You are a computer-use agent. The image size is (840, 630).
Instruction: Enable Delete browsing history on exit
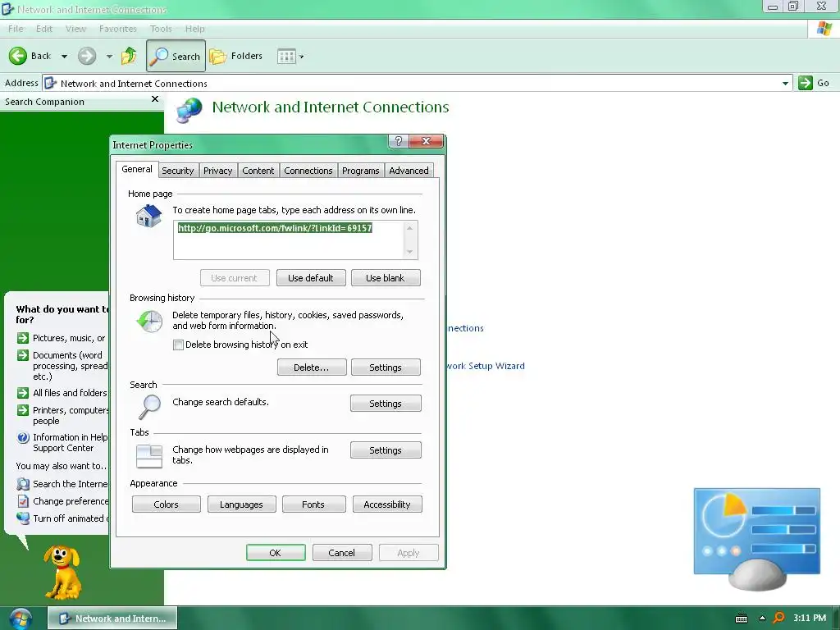point(178,345)
